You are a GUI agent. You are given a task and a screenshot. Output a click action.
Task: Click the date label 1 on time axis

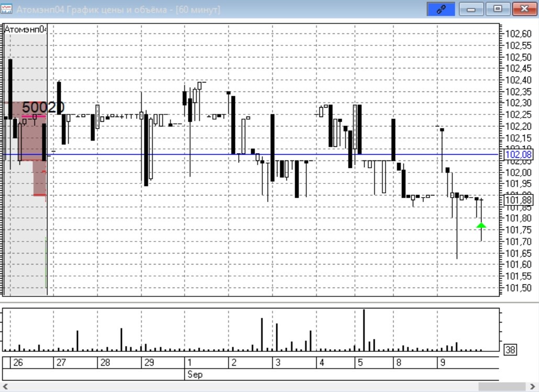point(189,363)
